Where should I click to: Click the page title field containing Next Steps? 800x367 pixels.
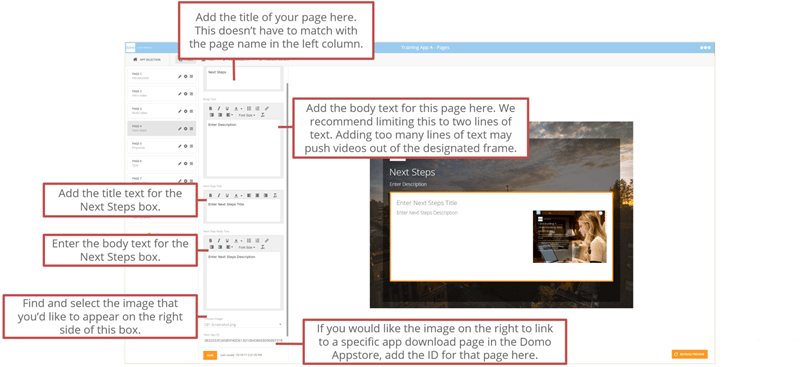(x=243, y=79)
